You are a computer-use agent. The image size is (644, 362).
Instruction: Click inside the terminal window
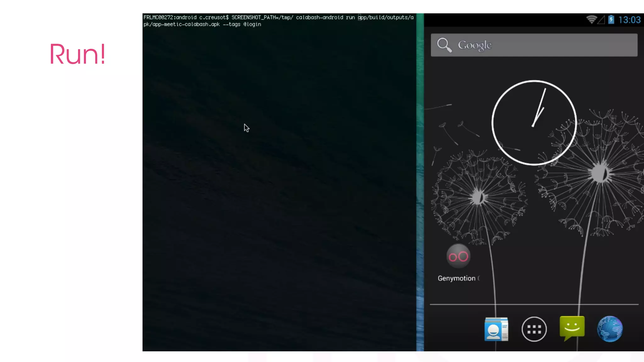point(279,189)
